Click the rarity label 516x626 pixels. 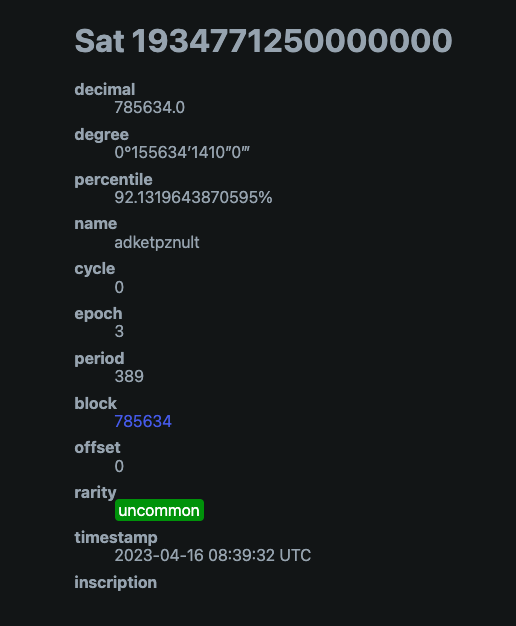(x=95, y=493)
